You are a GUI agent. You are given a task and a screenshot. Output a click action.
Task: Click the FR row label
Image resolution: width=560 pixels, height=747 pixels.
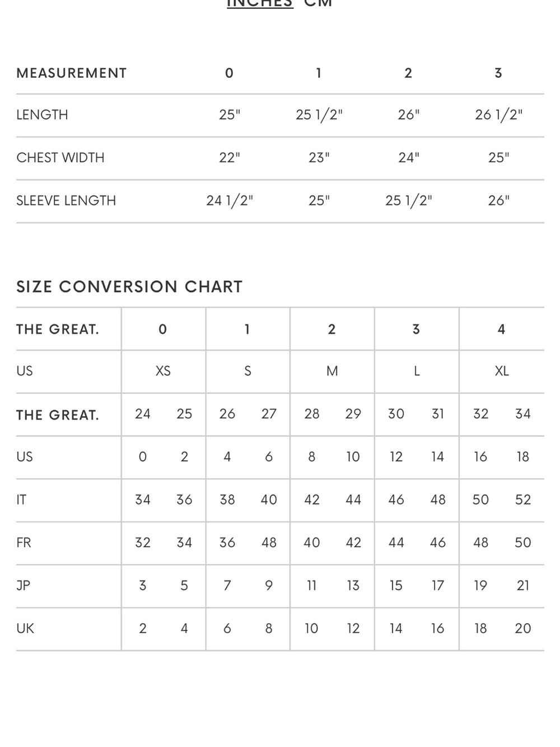click(24, 542)
